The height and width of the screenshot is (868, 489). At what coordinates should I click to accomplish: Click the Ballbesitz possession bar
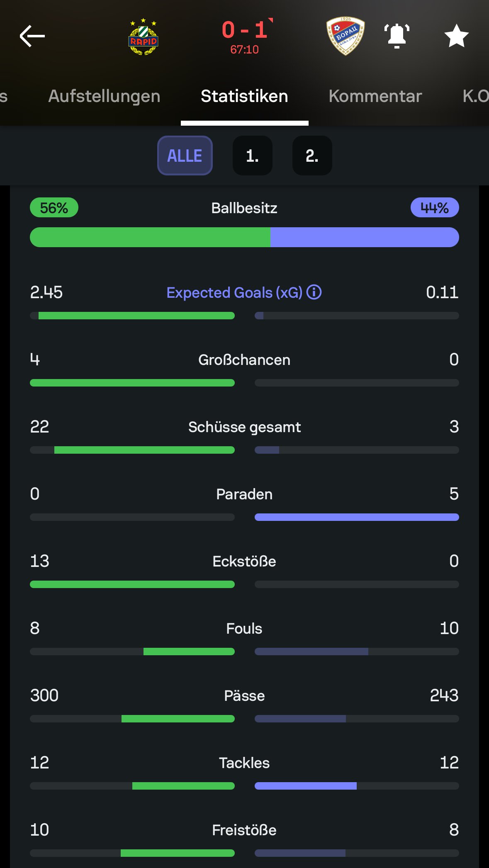tap(244, 237)
